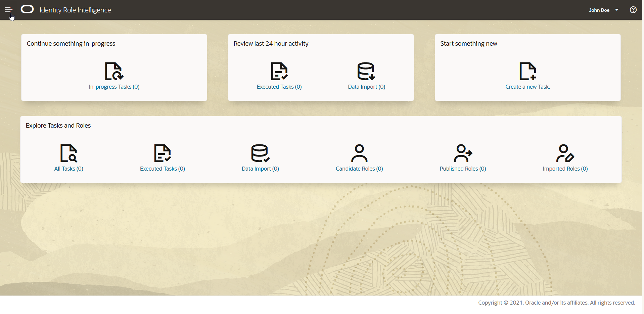Click the John Doe username text

coord(599,10)
